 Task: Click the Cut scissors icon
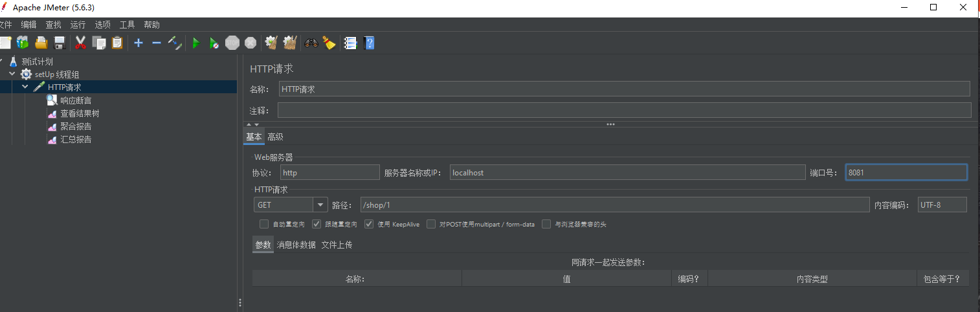(81, 43)
